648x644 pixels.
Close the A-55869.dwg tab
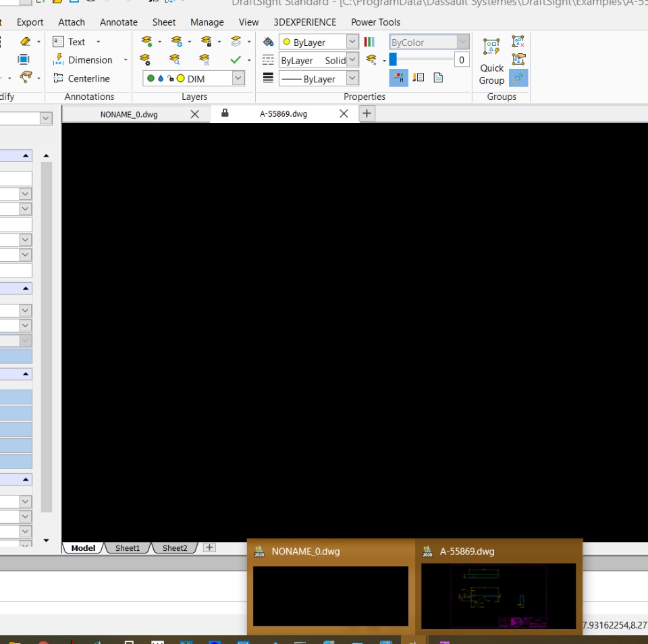tap(344, 113)
